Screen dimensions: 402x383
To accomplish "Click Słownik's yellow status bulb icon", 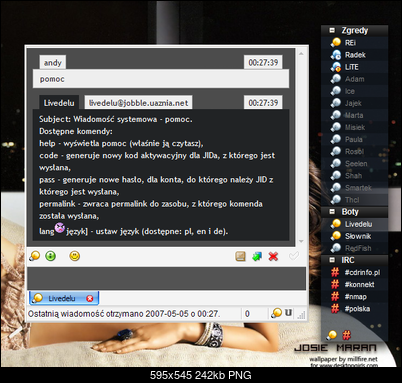I will [336, 236].
